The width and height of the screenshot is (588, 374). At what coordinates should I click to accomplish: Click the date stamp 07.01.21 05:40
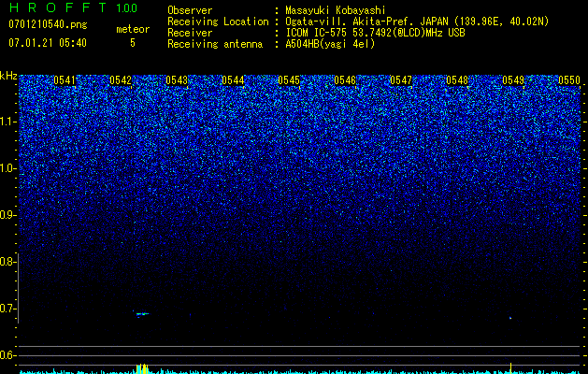click(48, 43)
